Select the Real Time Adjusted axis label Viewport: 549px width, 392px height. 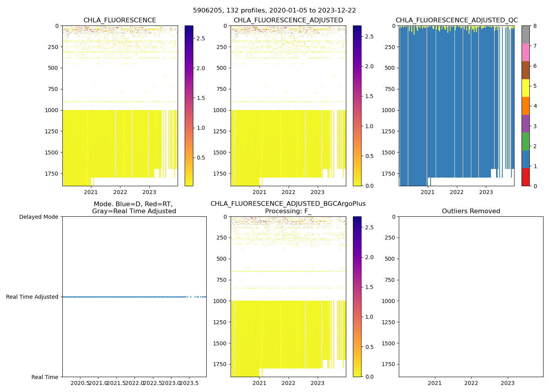click(x=32, y=297)
